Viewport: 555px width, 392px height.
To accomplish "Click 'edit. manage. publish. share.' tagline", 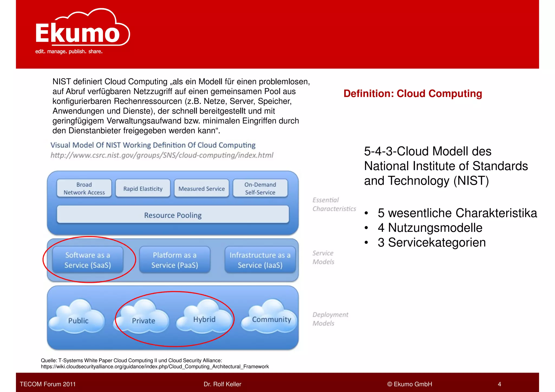I will [69, 51].
